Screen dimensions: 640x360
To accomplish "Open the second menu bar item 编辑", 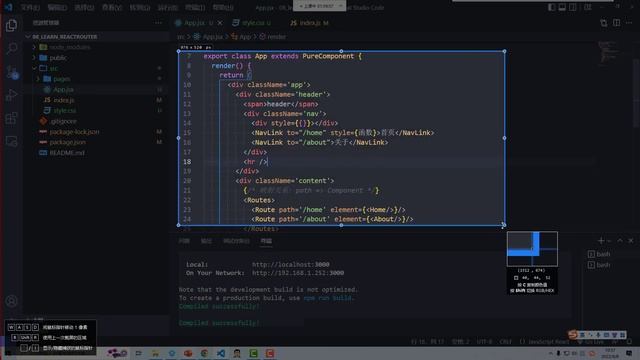I will (57, 7).
